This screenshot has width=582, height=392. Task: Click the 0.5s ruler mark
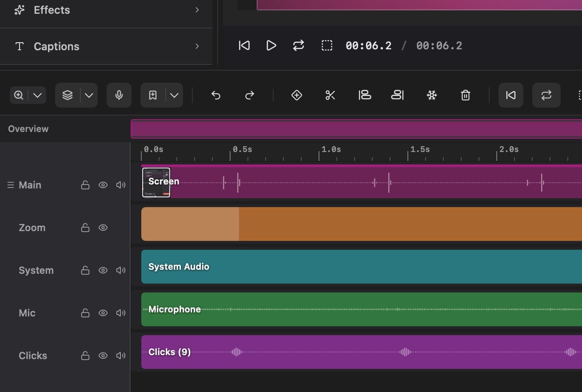point(242,149)
